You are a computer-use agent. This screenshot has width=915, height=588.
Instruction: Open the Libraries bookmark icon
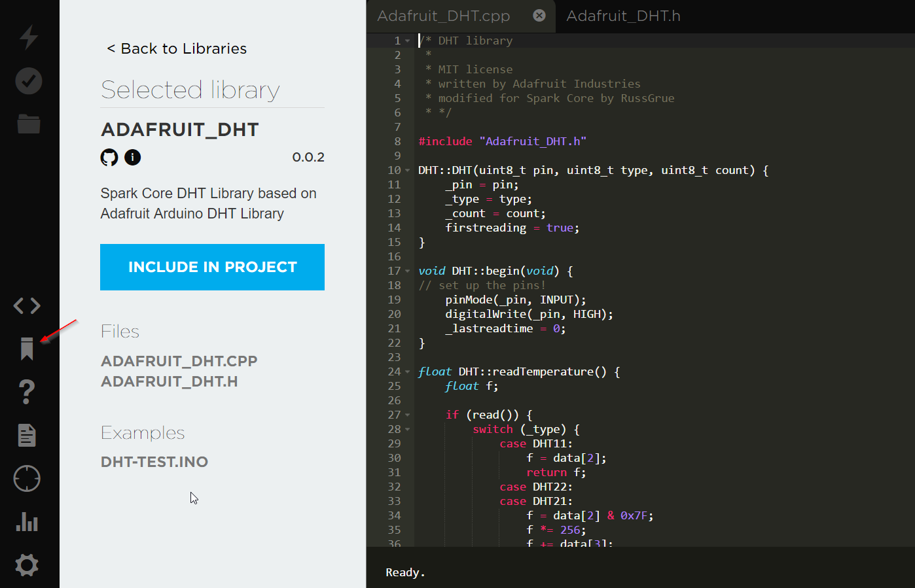click(x=27, y=349)
